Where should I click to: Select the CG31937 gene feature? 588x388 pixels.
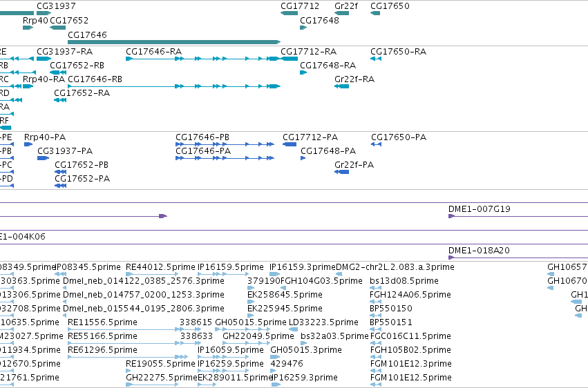click(44, 13)
